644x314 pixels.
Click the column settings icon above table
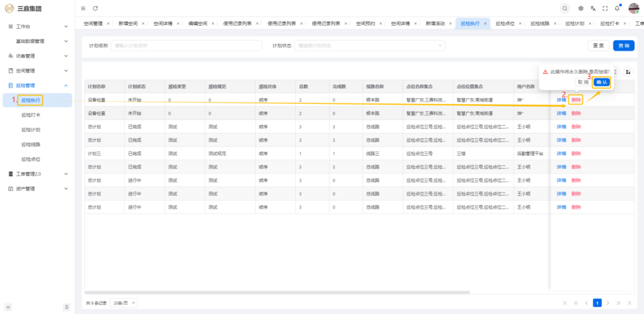coord(628,72)
